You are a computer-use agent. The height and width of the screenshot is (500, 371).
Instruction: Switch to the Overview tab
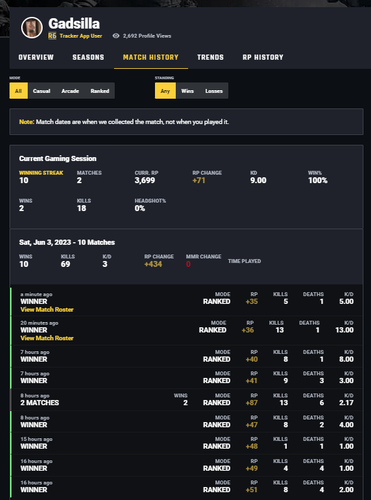(x=36, y=57)
